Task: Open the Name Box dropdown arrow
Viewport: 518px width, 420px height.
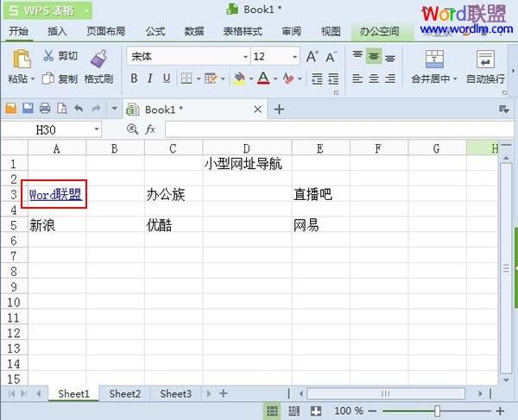Action: [97, 129]
